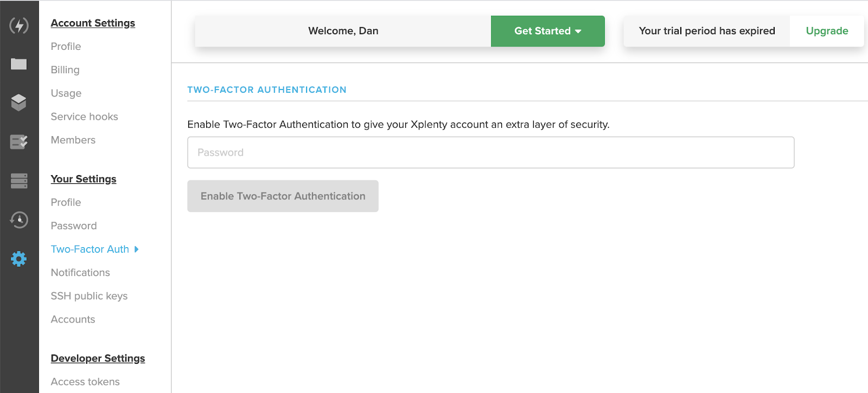Open Service hooks settings

(x=84, y=117)
